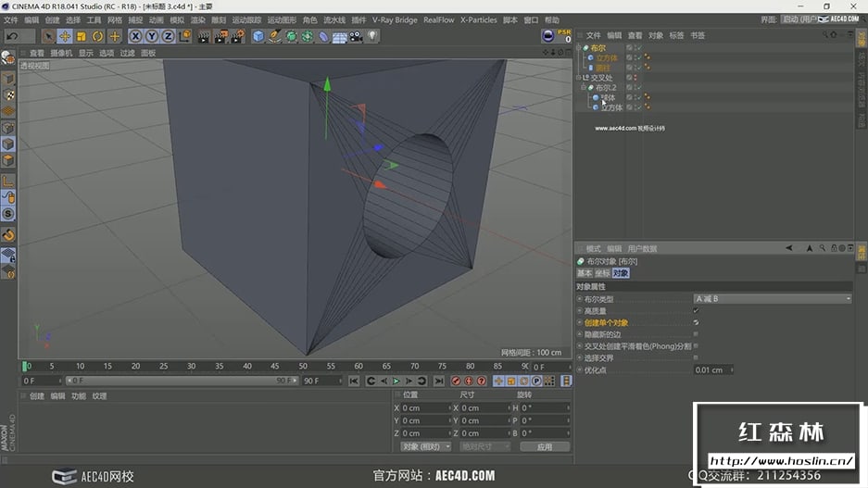The width and height of the screenshot is (868, 488).
Task: Select the Rotate tool in the toolbar
Action: click(97, 36)
